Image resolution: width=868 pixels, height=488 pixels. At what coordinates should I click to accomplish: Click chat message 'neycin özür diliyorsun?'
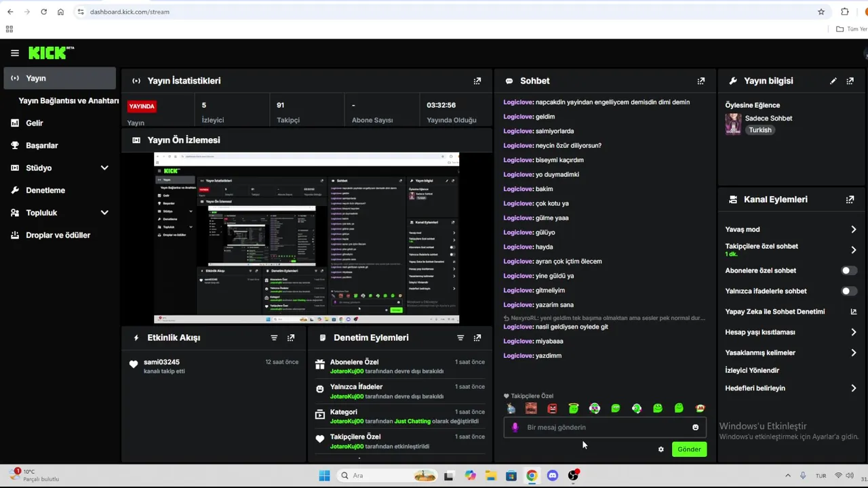point(568,146)
